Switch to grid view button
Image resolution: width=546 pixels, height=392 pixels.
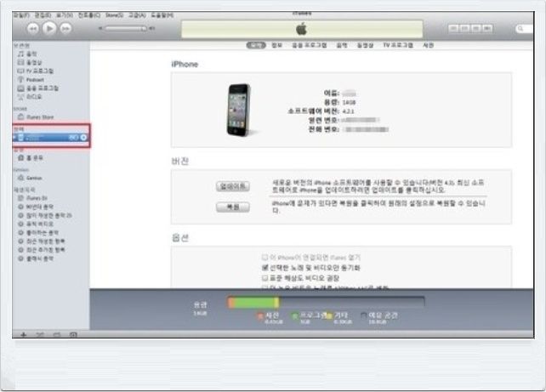[x=476, y=28]
